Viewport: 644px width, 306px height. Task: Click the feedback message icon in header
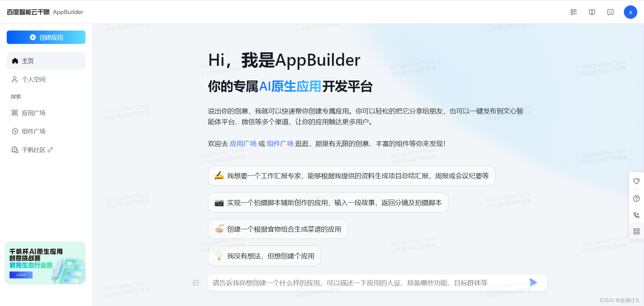[x=610, y=12]
